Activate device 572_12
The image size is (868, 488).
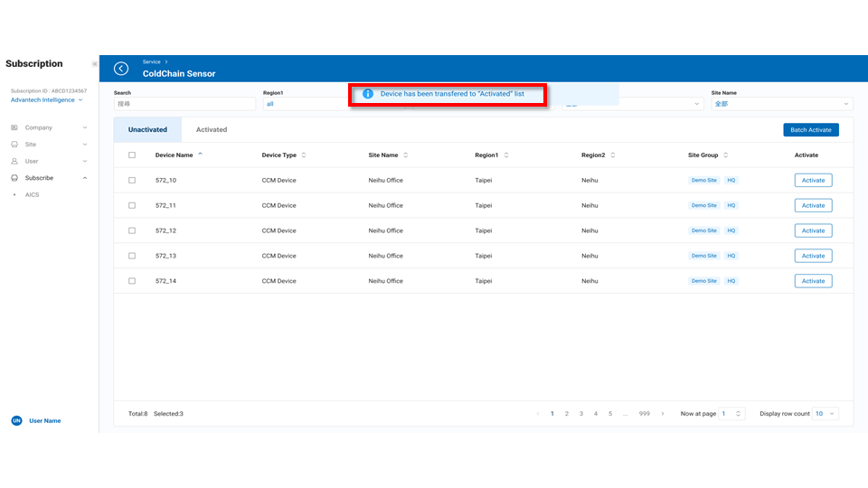[x=813, y=230]
